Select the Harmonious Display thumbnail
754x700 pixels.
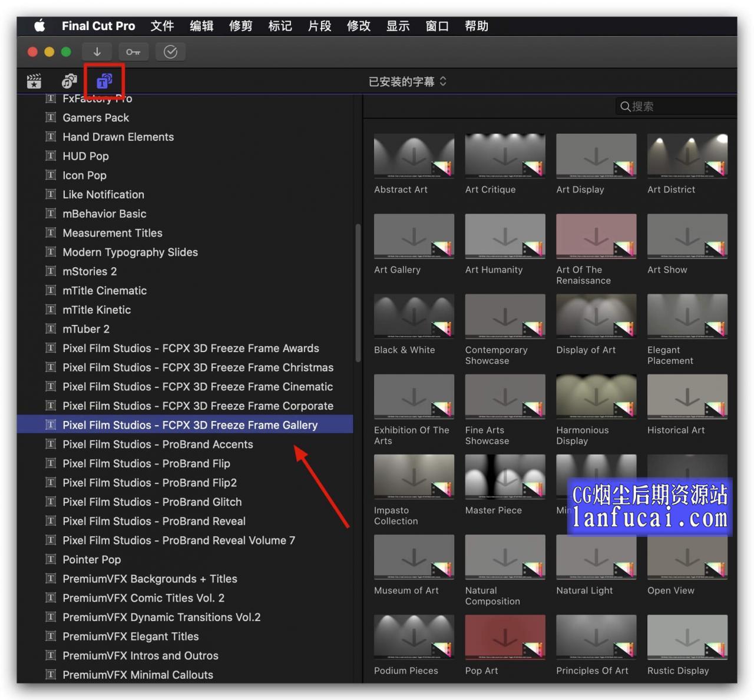(596, 396)
